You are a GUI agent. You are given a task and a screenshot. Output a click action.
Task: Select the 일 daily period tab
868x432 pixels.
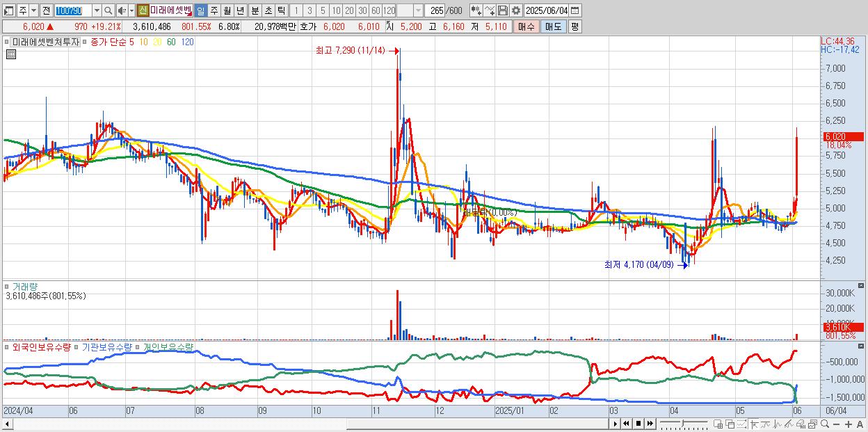pyautogui.click(x=200, y=10)
